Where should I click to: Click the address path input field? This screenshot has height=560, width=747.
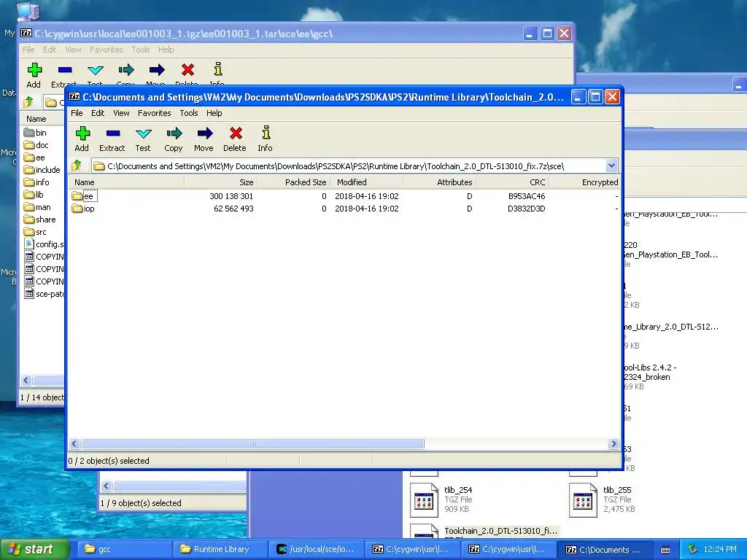(349, 166)
